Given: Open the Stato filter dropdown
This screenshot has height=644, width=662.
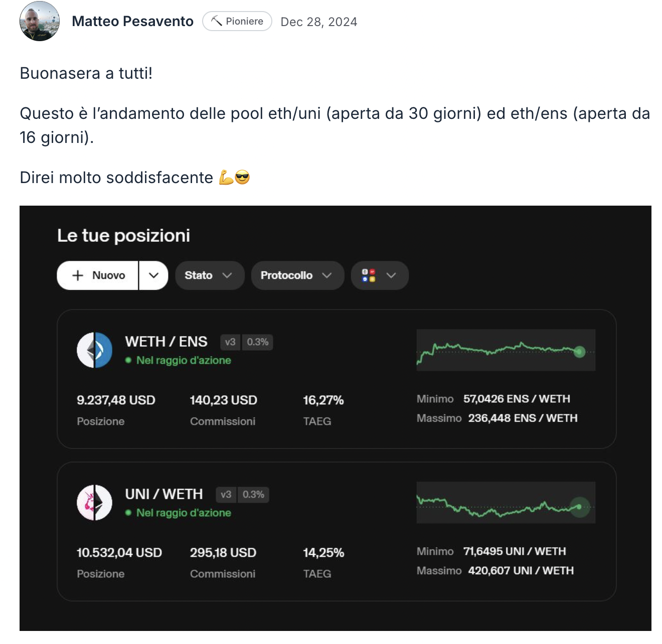Looking at the screenshot, I should (x=209, y=275).
